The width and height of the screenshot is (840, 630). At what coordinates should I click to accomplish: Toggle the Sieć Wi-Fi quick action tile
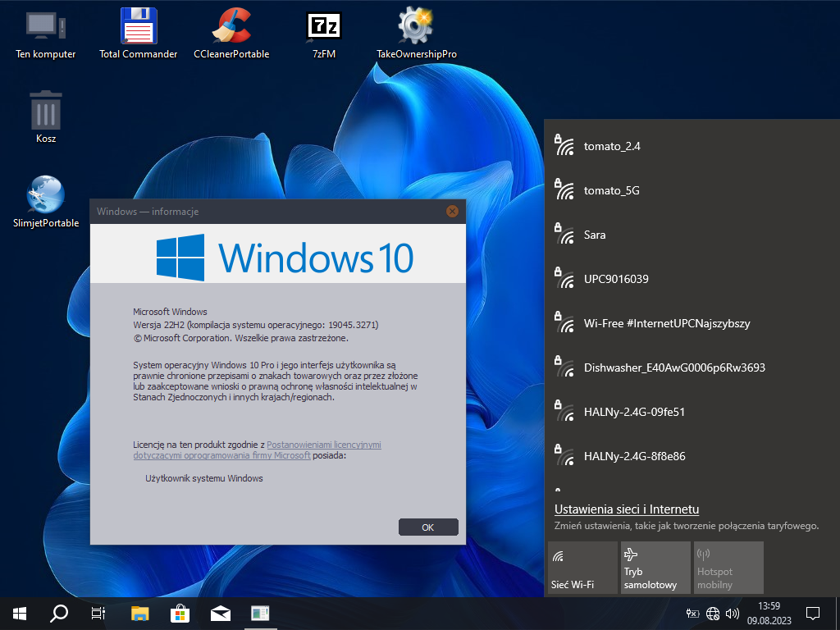[582, 567]
